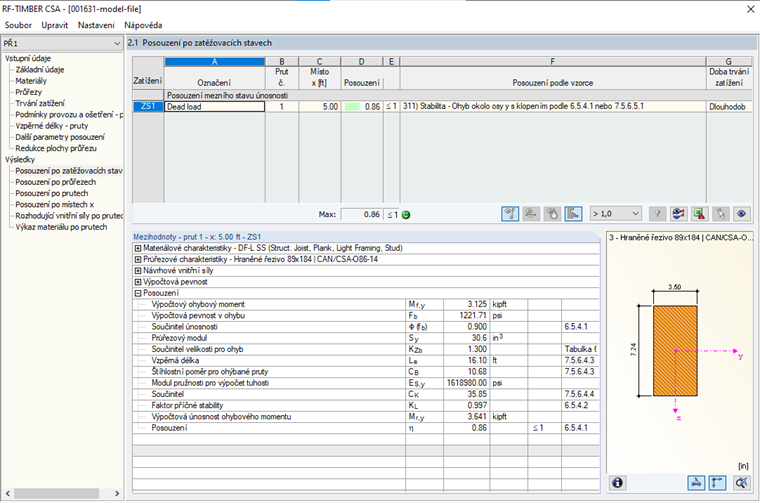Click the Průřezový modul value 30.6
760x503 pixels.
[x=466, y=338]
